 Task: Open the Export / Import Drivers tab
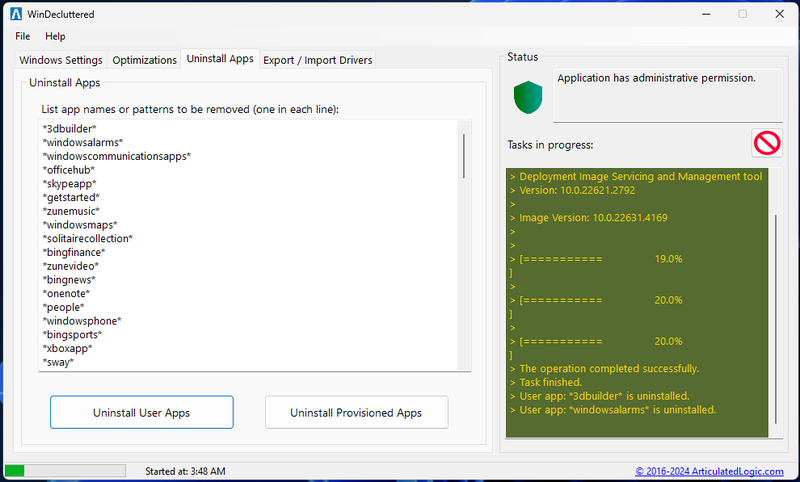(317, 60)
